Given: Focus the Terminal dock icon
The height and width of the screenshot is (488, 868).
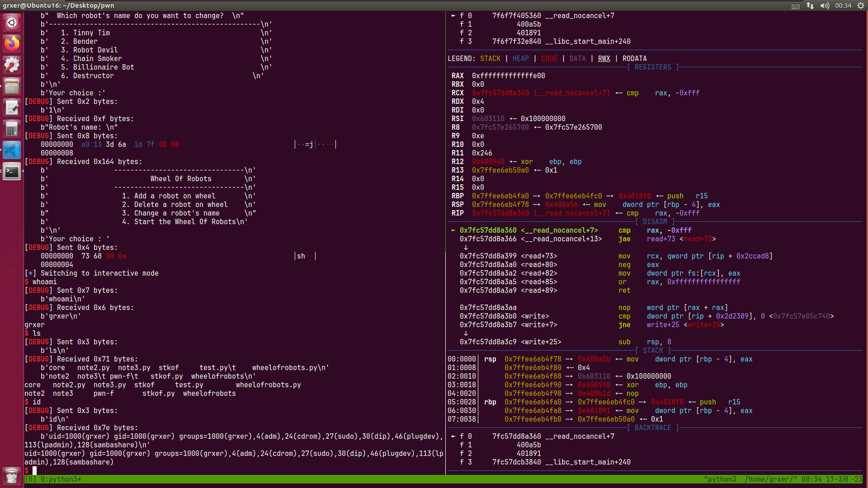Looking at the screenshot, I should coord(12,172).
